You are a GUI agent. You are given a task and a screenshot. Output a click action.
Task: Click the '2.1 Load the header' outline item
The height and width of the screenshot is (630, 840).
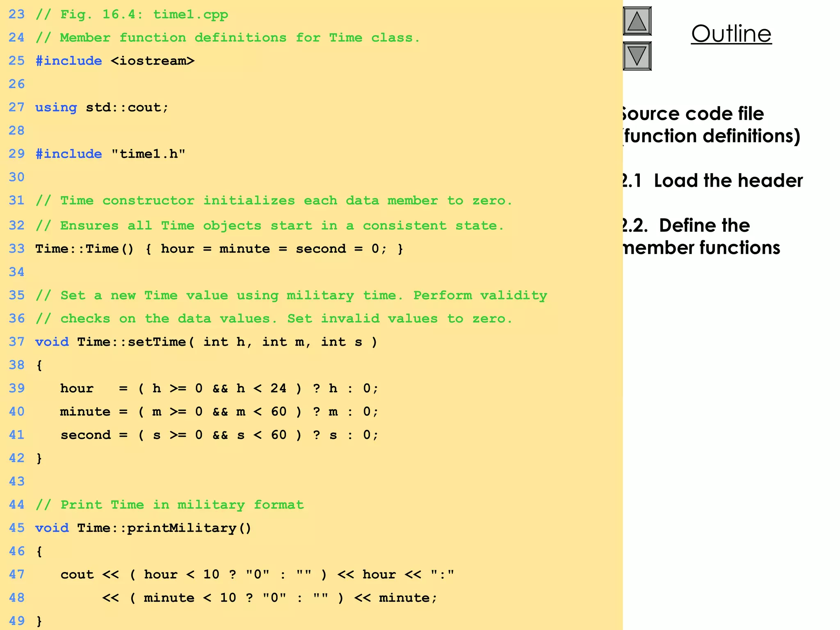(712, 180)
